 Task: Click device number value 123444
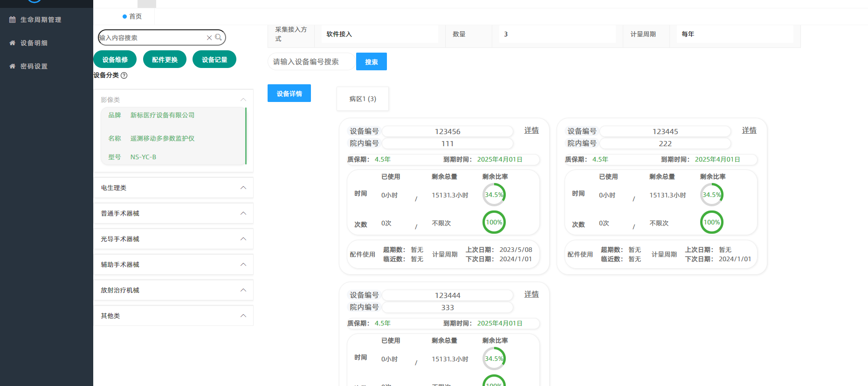[448, 295]
